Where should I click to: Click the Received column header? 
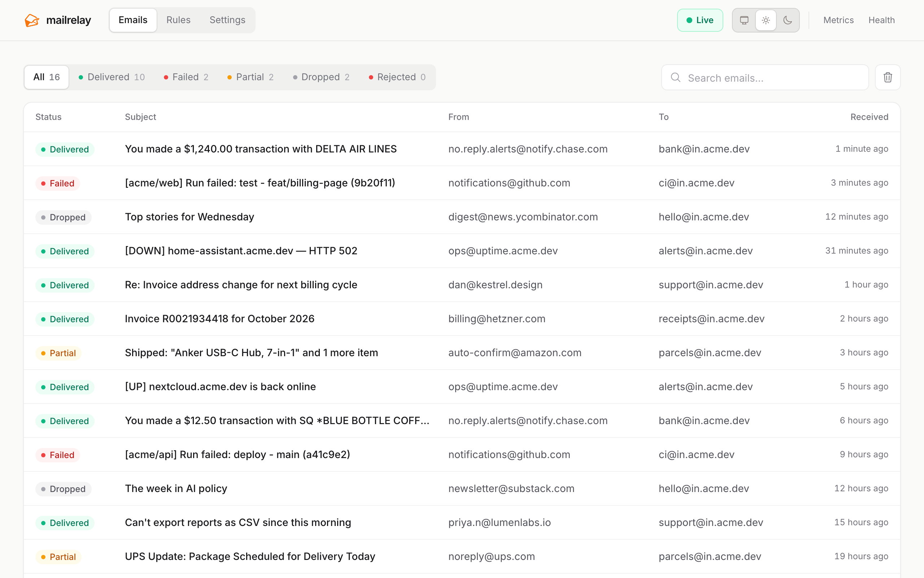[869, 117]
